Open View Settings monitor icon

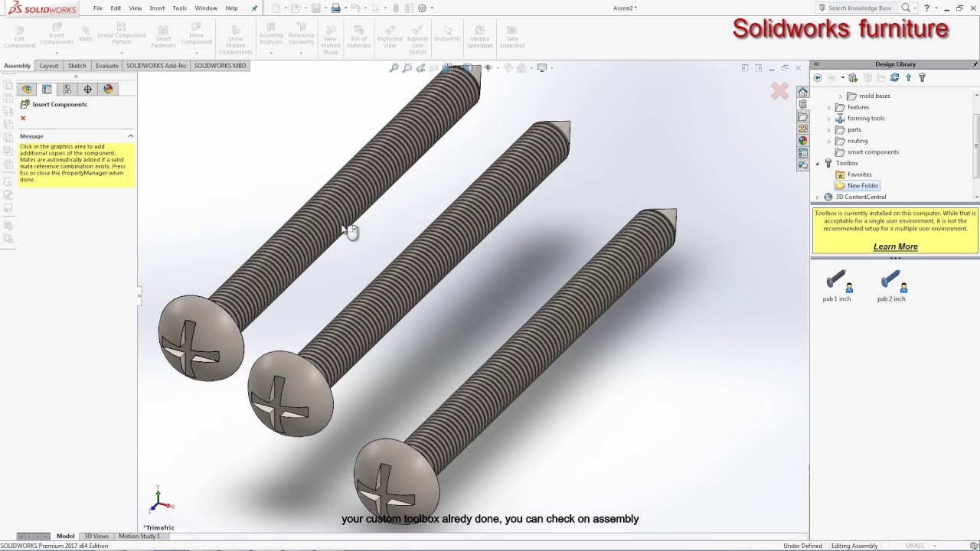click(542, 68)
